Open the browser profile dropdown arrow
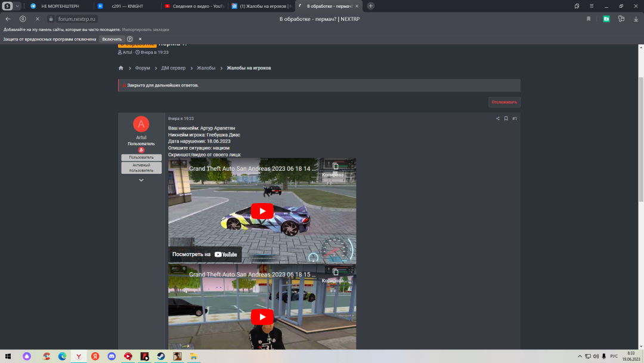 (x=17, y=6)
